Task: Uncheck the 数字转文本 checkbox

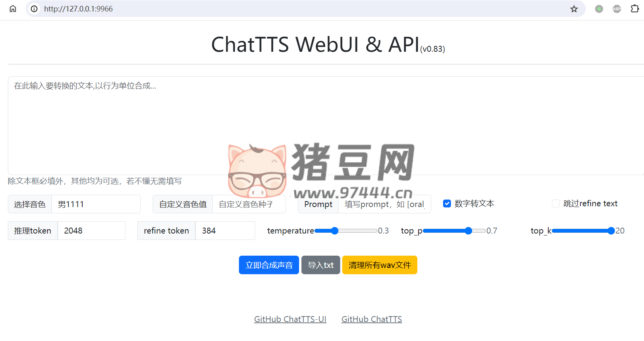Action: point(447,203)
